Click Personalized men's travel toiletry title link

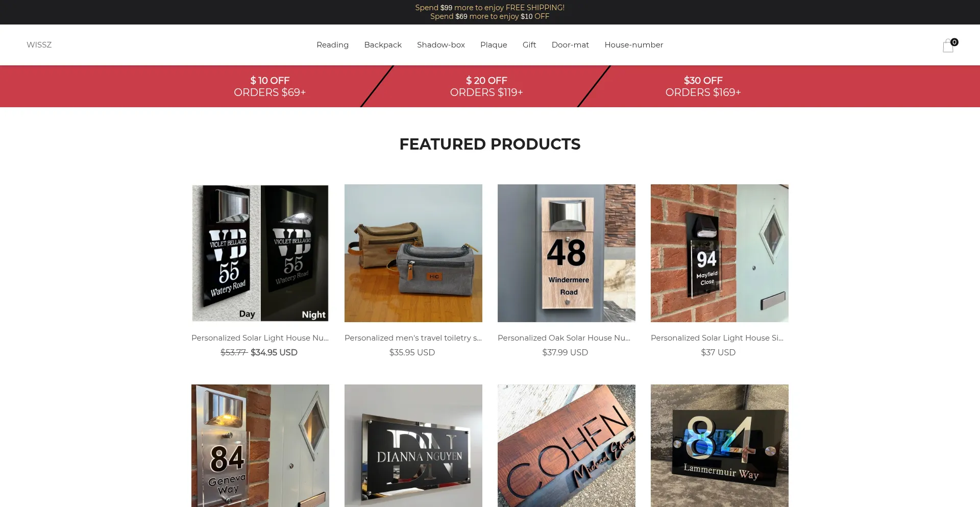[413, 338]
